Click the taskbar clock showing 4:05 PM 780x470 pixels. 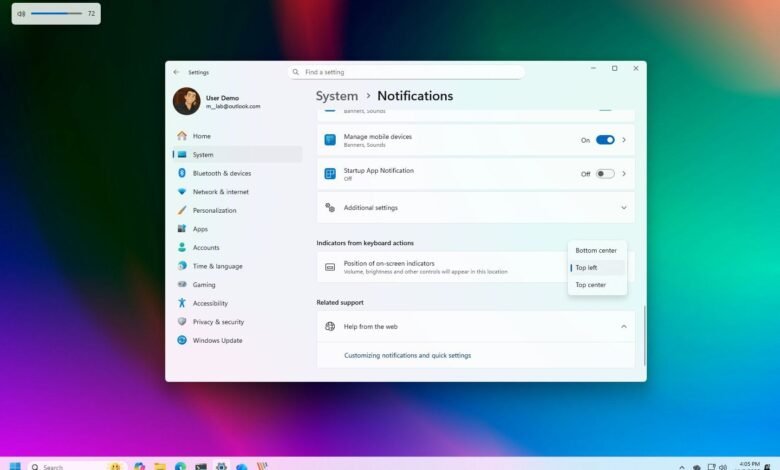[x=750, y=466]
